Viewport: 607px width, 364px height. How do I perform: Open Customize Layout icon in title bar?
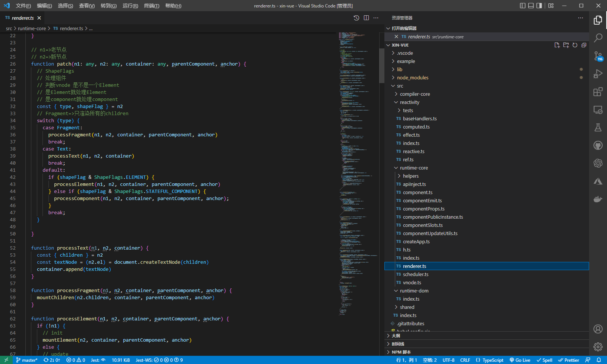pyautogui.click(x=551, y=6)
